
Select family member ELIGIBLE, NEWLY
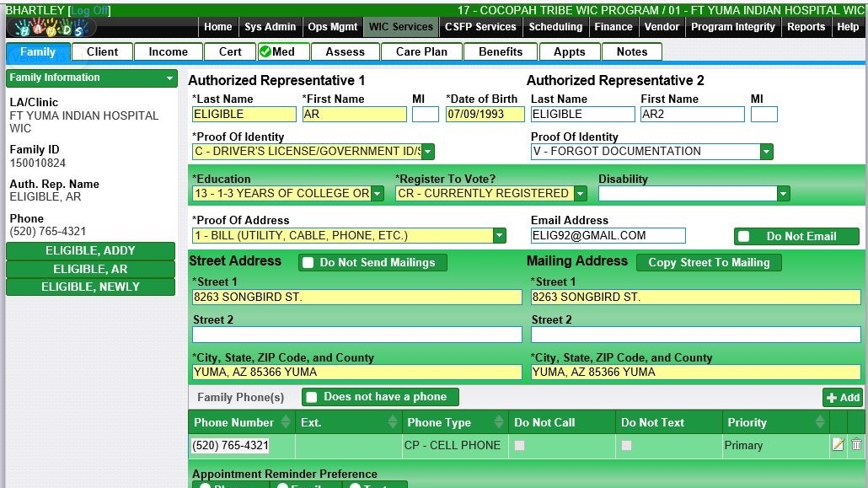[x=90, y=287]
